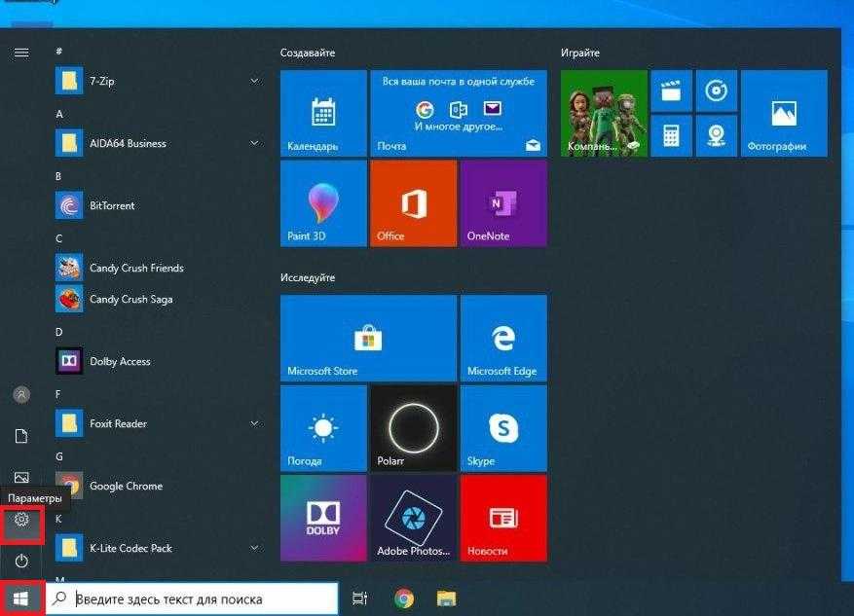This screenshot has width=854, height=616.
Task: Open the Polarr tile
Action: tap(413, 427)
